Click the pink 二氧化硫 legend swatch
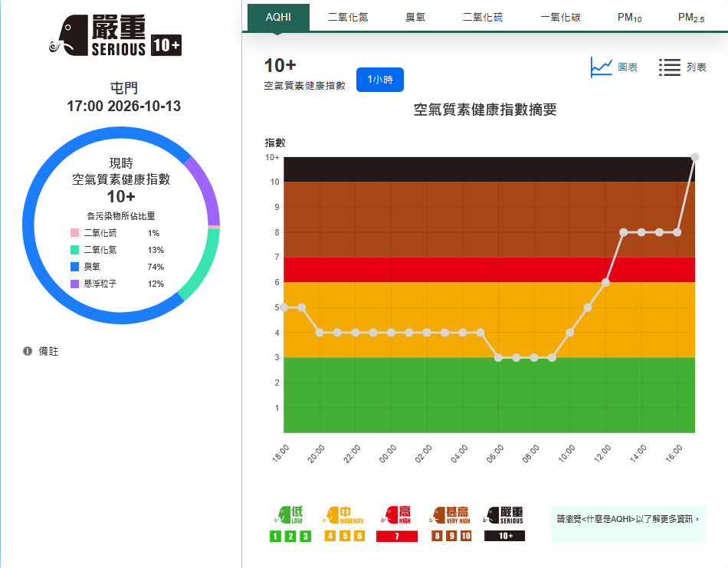This screenshot has height=568, width=728. click(74, 233)
